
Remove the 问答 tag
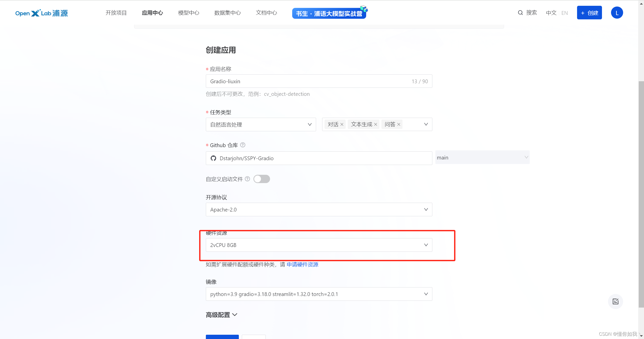point(399,124)
